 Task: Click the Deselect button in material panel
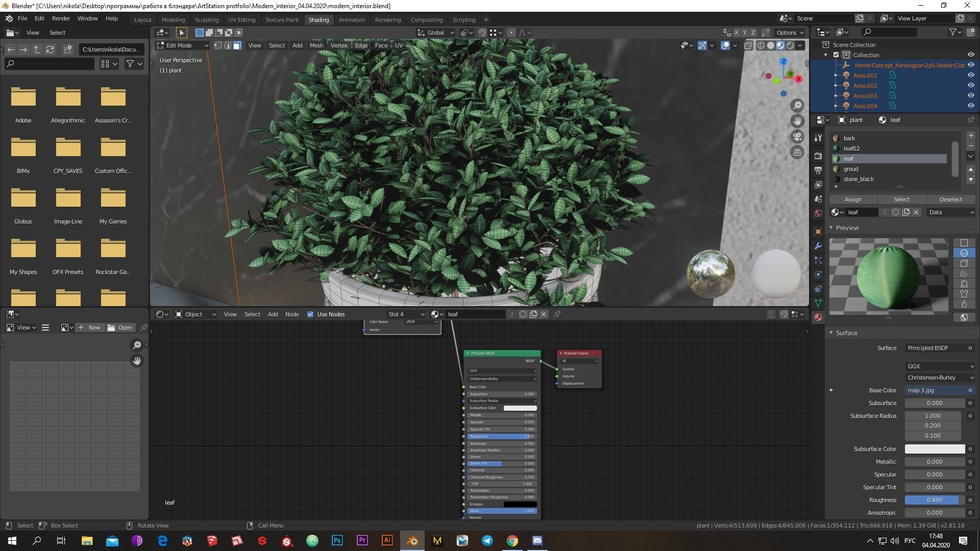click(x=950, y=199)
